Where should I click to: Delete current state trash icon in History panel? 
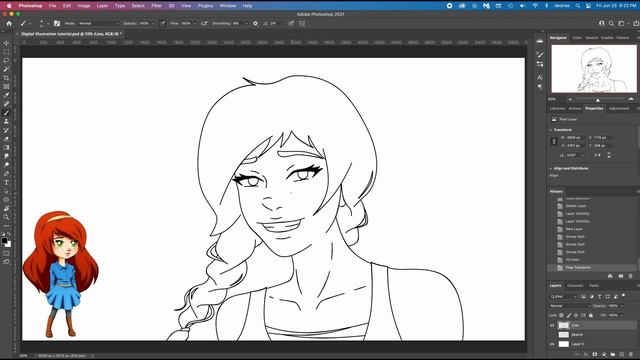tap(631, 276)
